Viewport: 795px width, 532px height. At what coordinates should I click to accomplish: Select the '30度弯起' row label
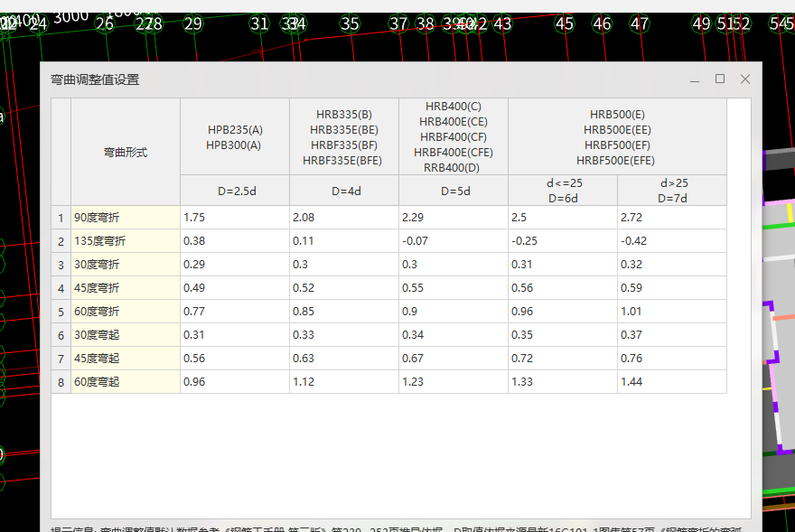tap(126, 335)
